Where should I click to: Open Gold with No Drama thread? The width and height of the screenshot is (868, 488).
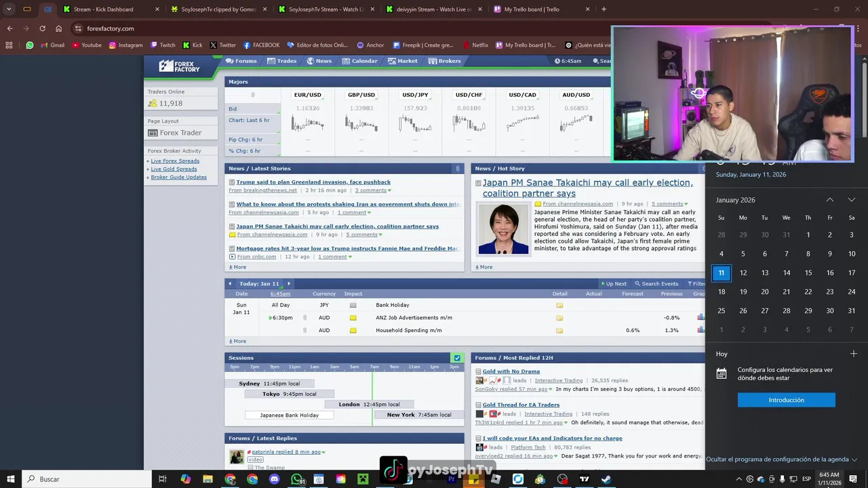511,371
